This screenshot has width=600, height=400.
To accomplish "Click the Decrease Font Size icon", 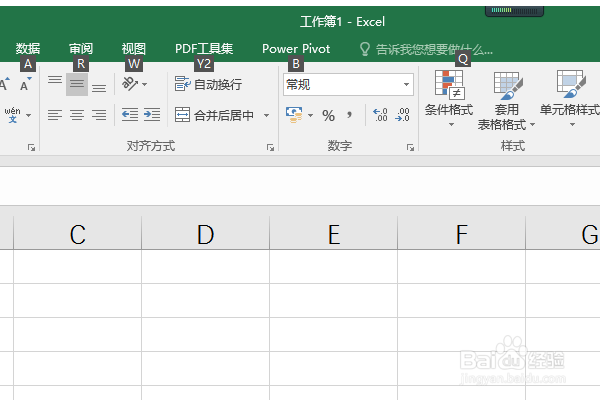I will pyautogui.click(x=26, y=84).
